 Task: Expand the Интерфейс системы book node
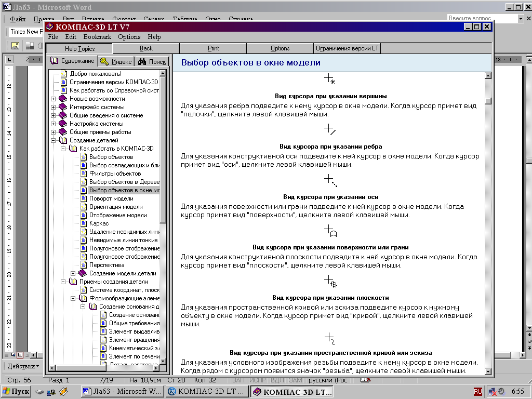(54, 107)
